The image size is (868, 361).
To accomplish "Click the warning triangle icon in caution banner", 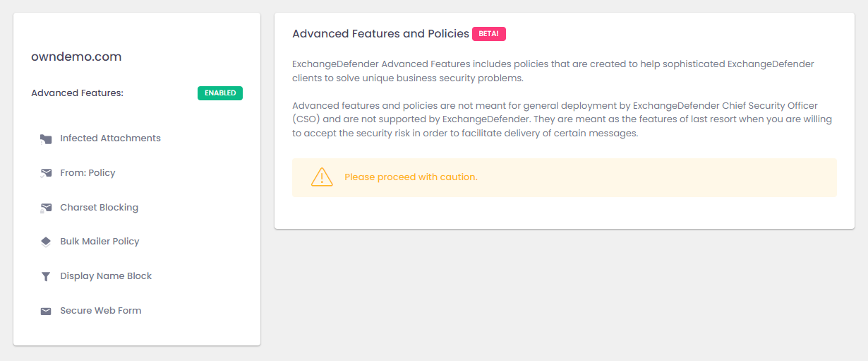I will point(322,177).
